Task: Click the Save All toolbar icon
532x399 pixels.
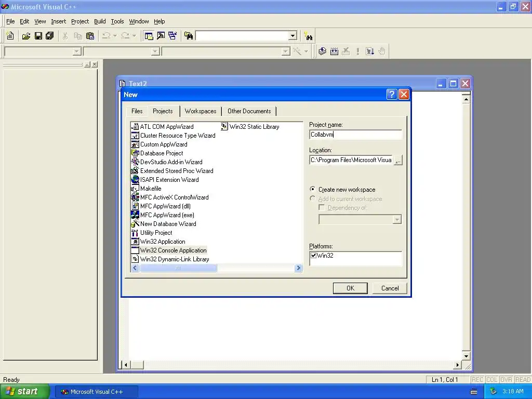Action: pos(50,36)
